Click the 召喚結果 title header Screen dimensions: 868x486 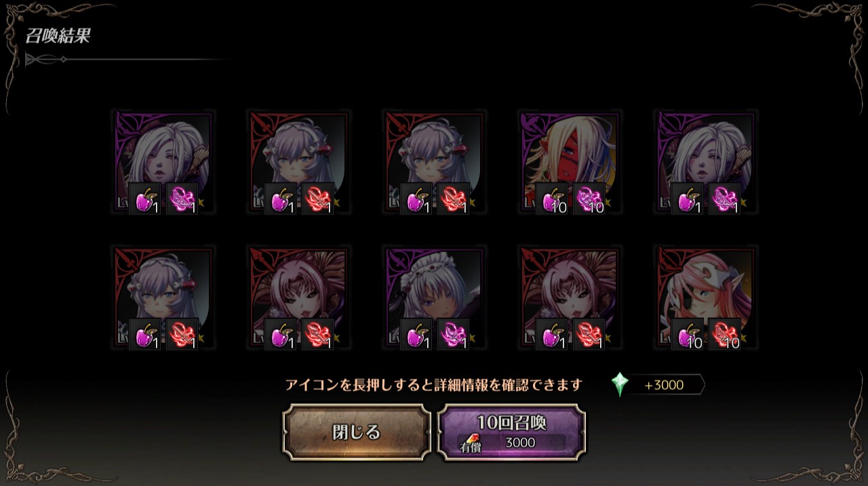click(x=58, y=36)
